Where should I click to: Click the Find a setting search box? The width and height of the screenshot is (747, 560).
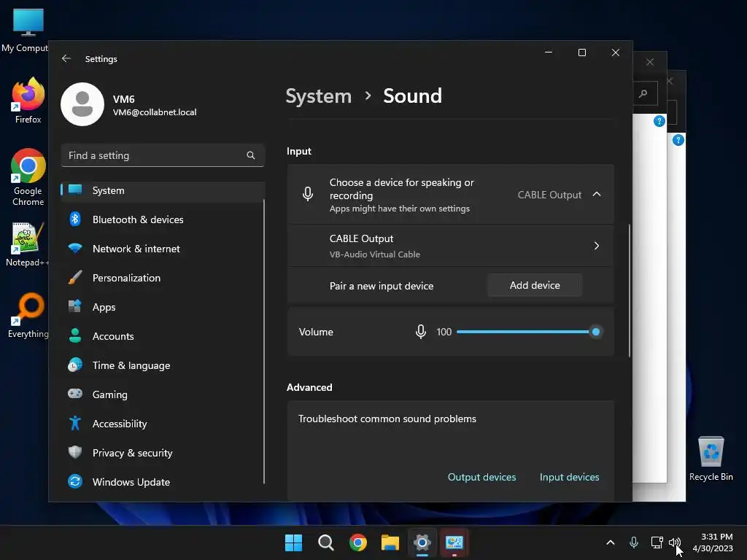point(163,155)
